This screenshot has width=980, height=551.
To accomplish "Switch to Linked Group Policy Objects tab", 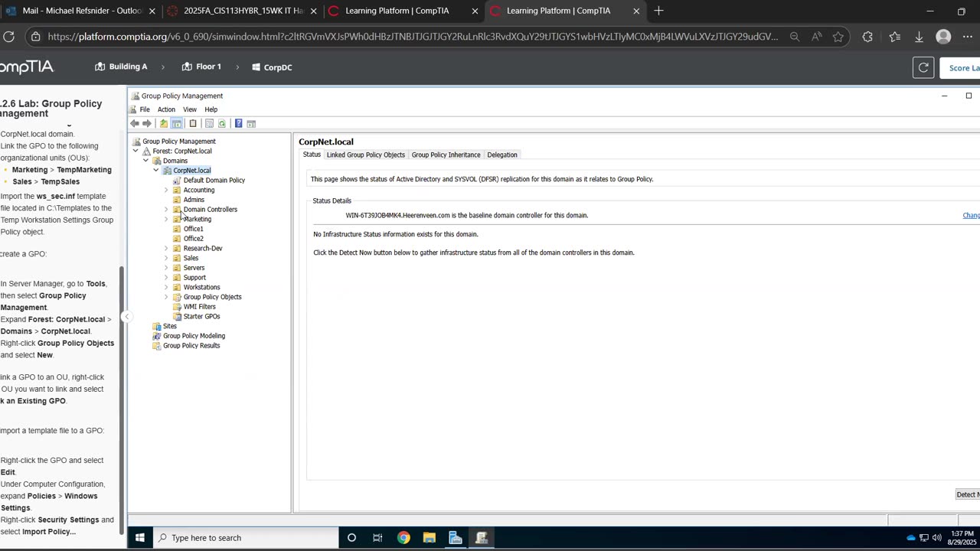I will click(x=365, y=155).
